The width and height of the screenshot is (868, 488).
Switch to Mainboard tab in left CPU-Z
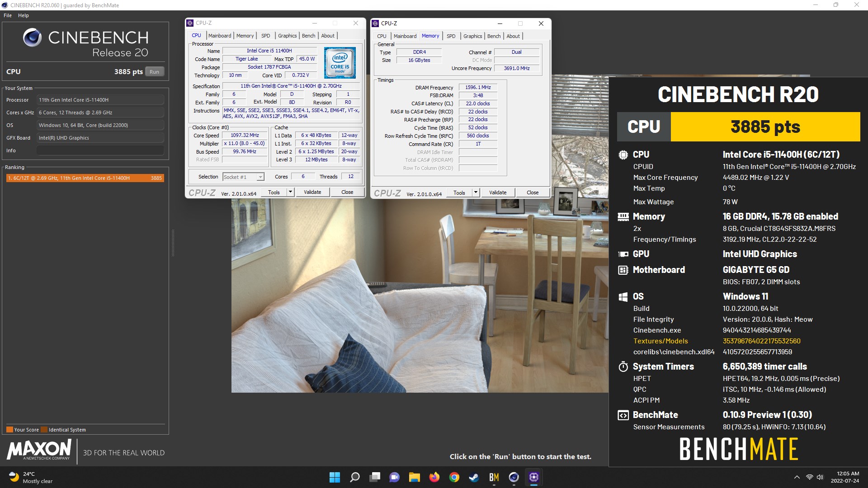[220, 36]
